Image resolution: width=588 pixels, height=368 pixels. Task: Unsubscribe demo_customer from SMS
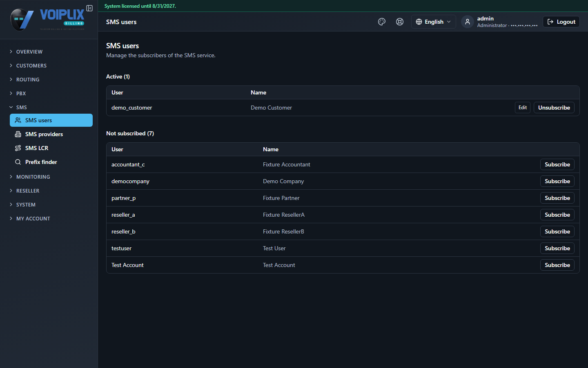[x=554, y=108]
